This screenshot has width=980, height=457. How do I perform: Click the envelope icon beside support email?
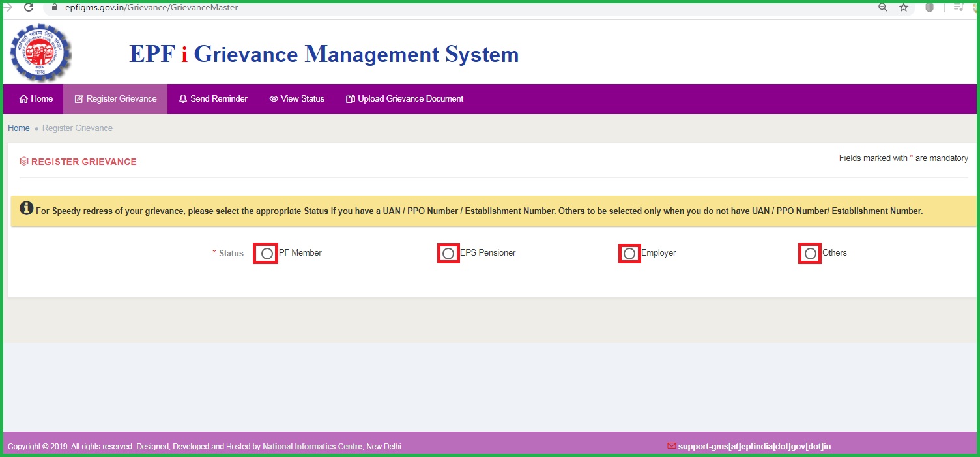point(671,446)
